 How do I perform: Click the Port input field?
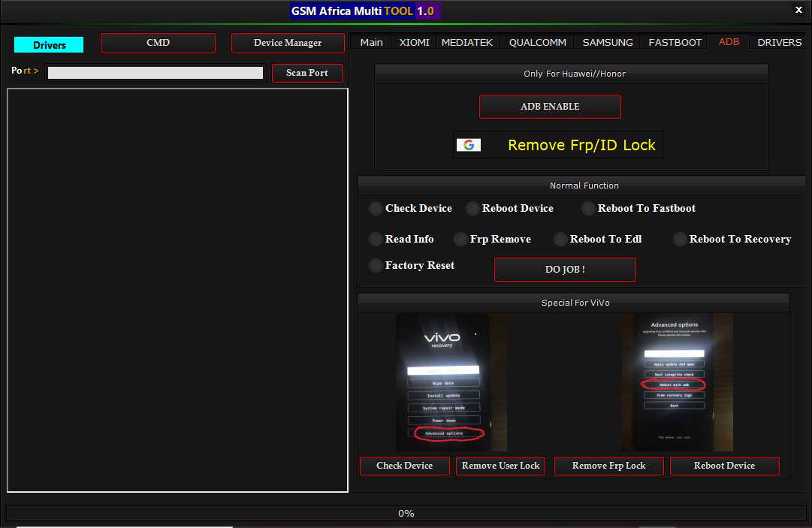click(x=155, y=73)
